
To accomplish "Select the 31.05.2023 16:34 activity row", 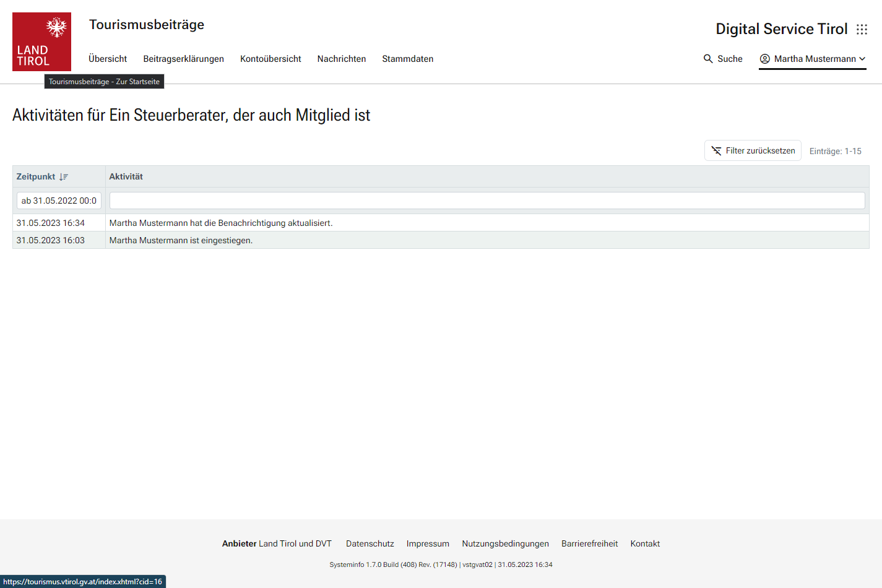I will (220, 223).
